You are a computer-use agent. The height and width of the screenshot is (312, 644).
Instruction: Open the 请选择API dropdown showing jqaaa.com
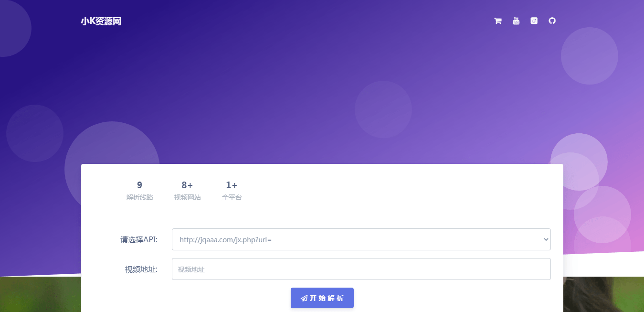coord(361,239)
